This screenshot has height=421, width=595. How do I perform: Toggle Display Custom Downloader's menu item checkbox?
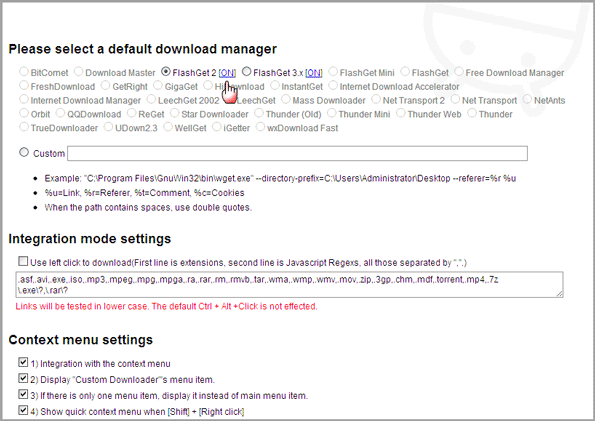pyautogui.click(x=23, y=378)
